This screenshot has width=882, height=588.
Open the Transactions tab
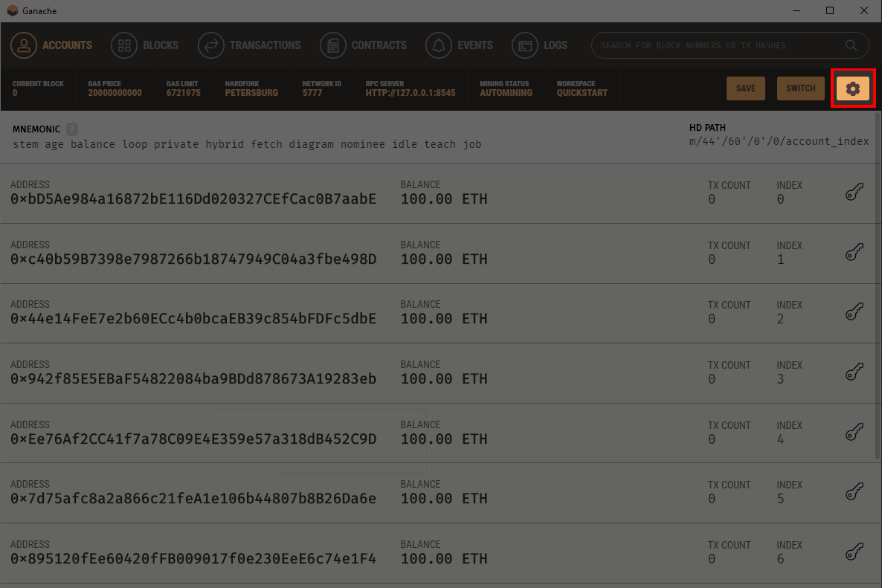(249, 45)
